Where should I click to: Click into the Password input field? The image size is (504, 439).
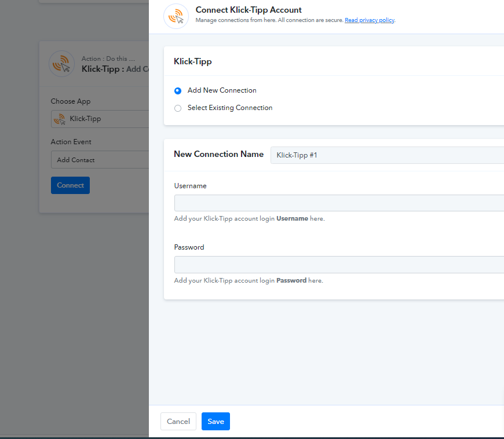coord(339,265)
